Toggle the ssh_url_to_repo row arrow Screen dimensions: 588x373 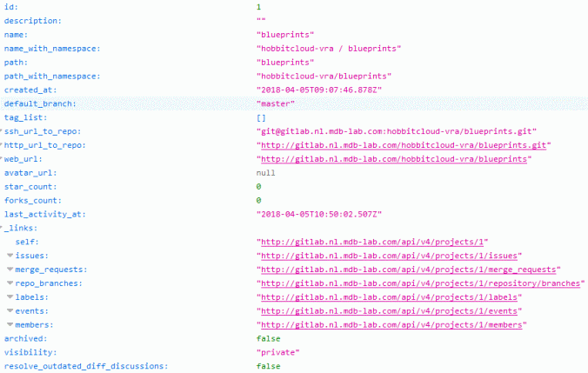(3, 130)
